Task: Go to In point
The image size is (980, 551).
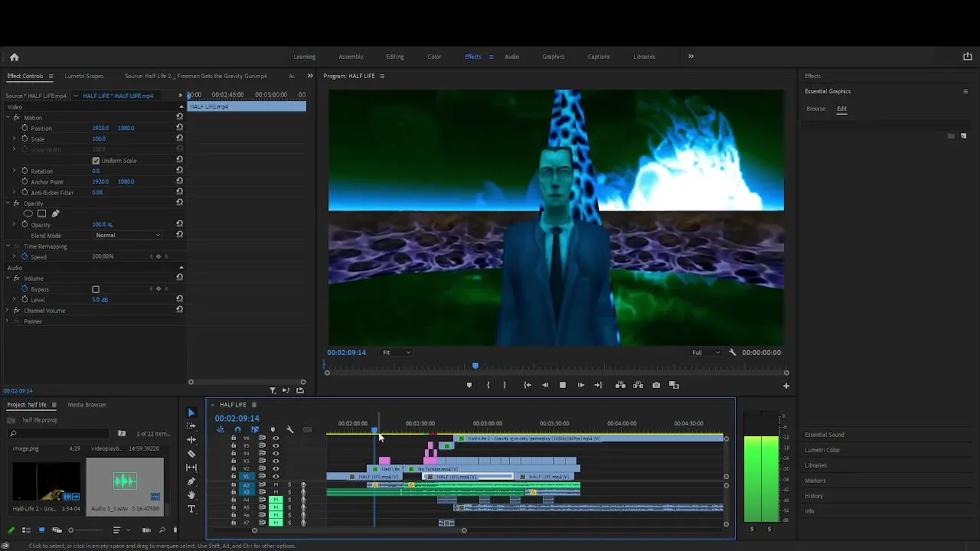Action: coord(527,385)
